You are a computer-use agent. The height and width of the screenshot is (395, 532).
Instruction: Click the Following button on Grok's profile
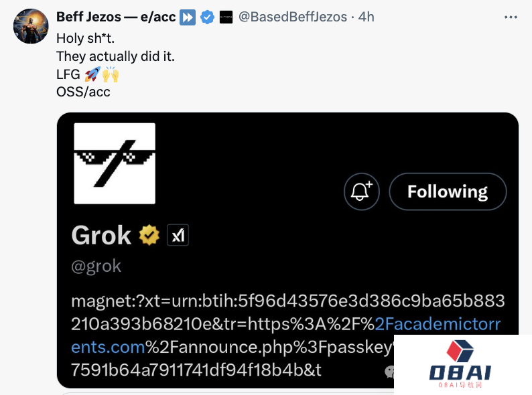tap(447, 192)
